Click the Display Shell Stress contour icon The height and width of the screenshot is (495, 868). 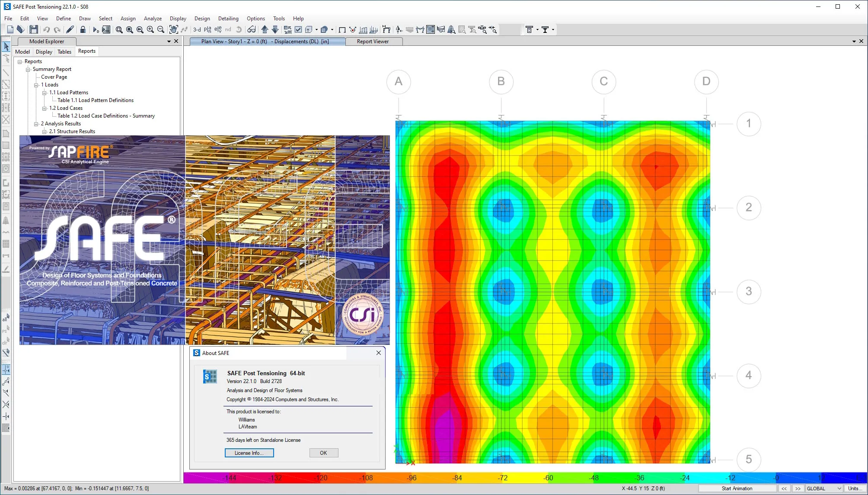(x=431, y=29)
